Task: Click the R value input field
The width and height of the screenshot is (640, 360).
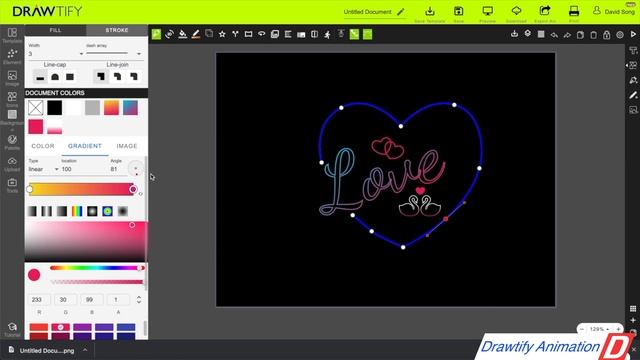Action: [x=39, y=300]
